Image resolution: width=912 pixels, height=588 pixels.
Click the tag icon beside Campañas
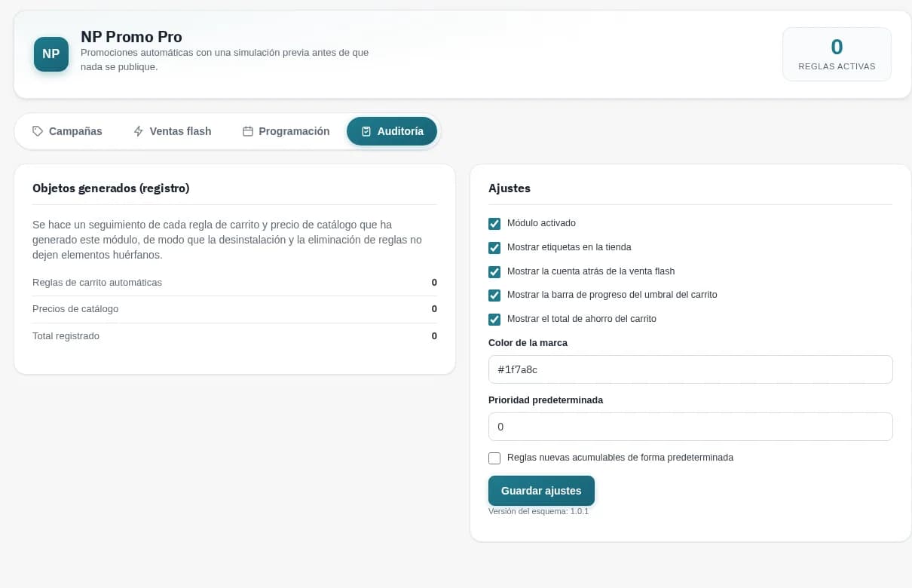point(38,131)
